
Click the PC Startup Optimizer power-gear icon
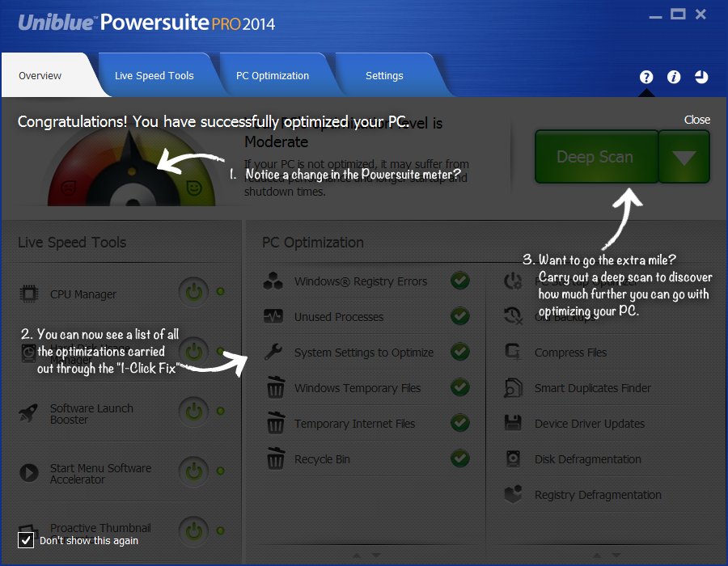513,281
